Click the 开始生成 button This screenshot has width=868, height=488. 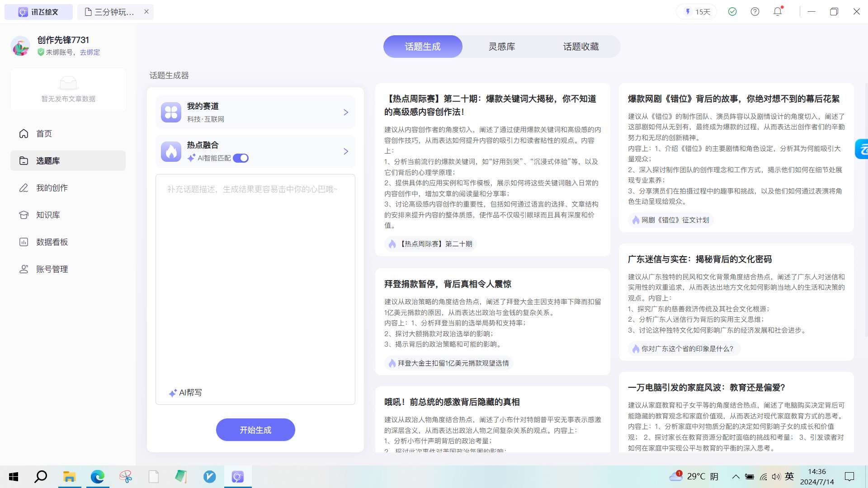point(255,430)
